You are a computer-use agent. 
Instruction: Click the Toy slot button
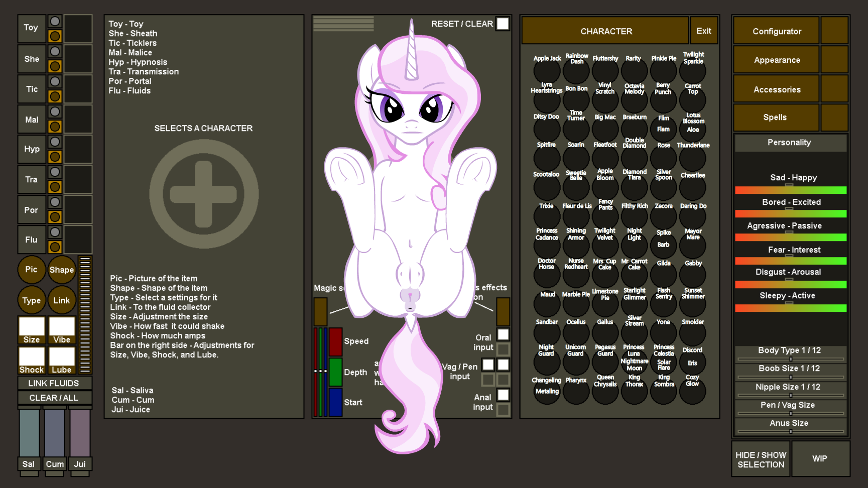click(x=32, y=28)
